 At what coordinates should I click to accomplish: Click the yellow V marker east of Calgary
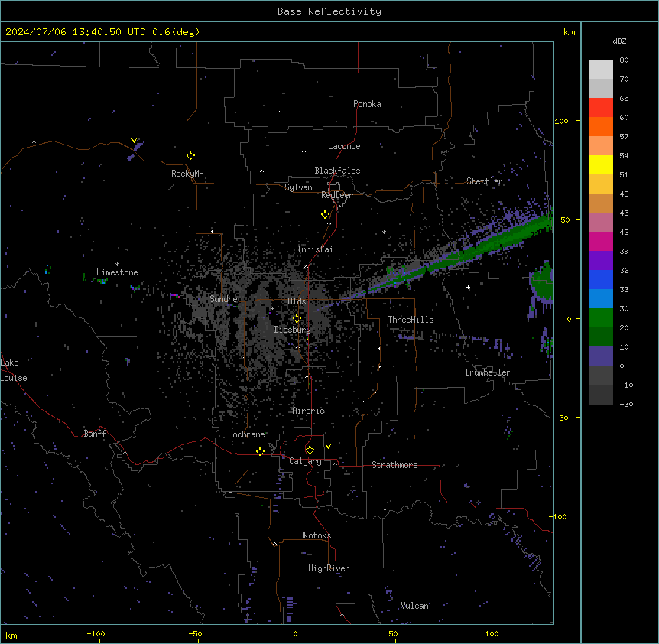coord(328,447)
